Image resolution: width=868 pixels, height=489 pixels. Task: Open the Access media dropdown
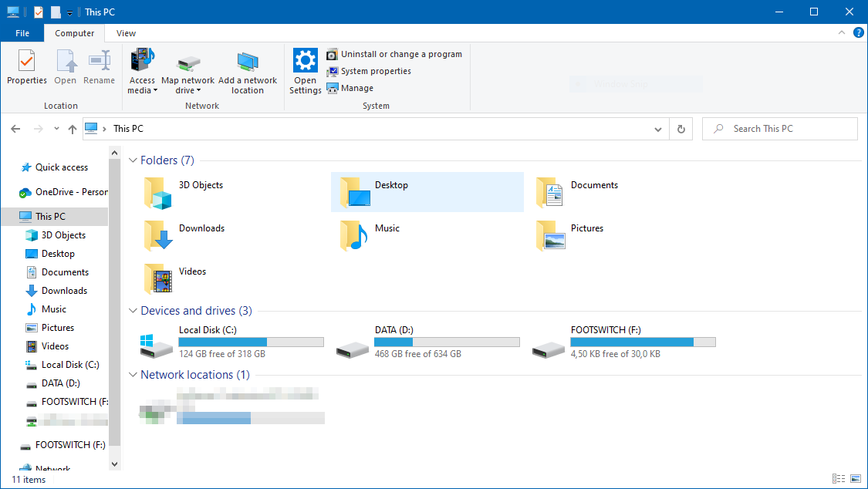142,71
